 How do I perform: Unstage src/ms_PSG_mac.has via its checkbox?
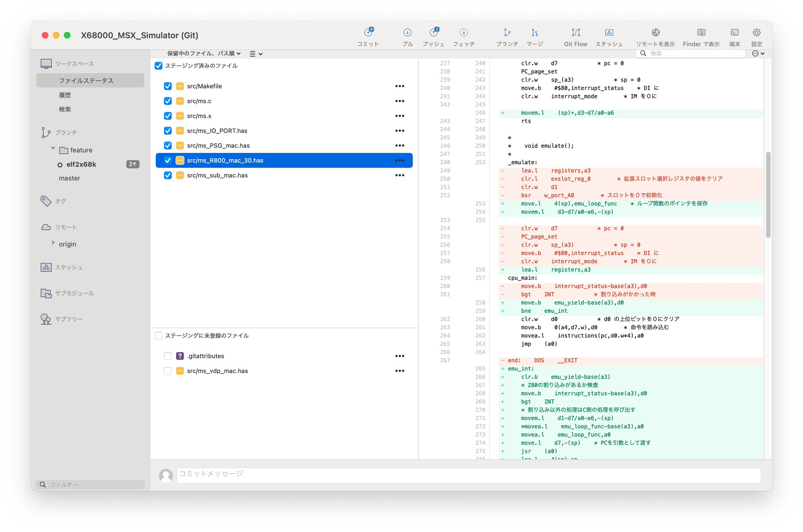(x=168, y=145)
